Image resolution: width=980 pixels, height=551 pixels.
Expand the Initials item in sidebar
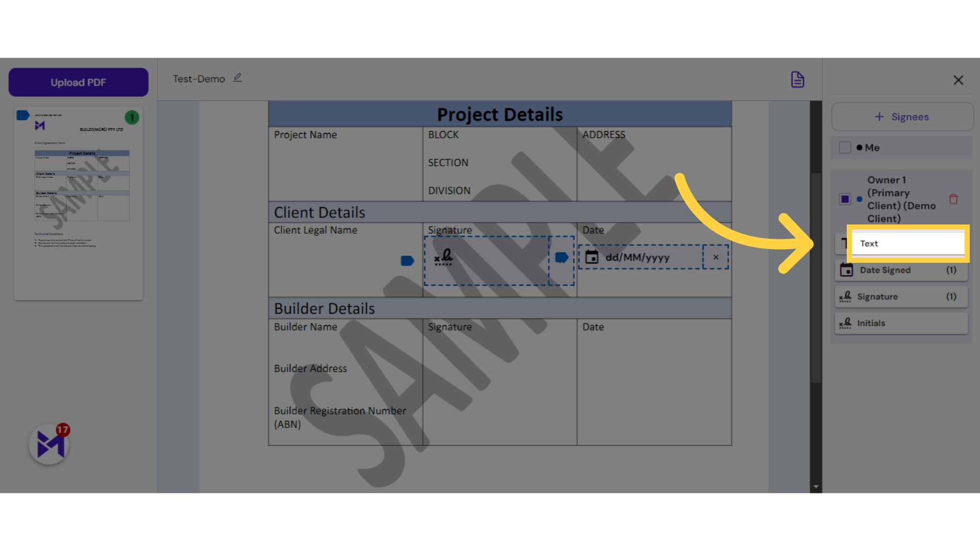click(x=900, y=323)
